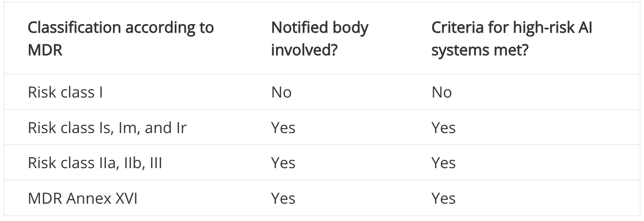Image resolution: width=644 pixels, height=221 pixels.
Task: Click the 'Notified body involved?' column header
Action: click(320, 38)
